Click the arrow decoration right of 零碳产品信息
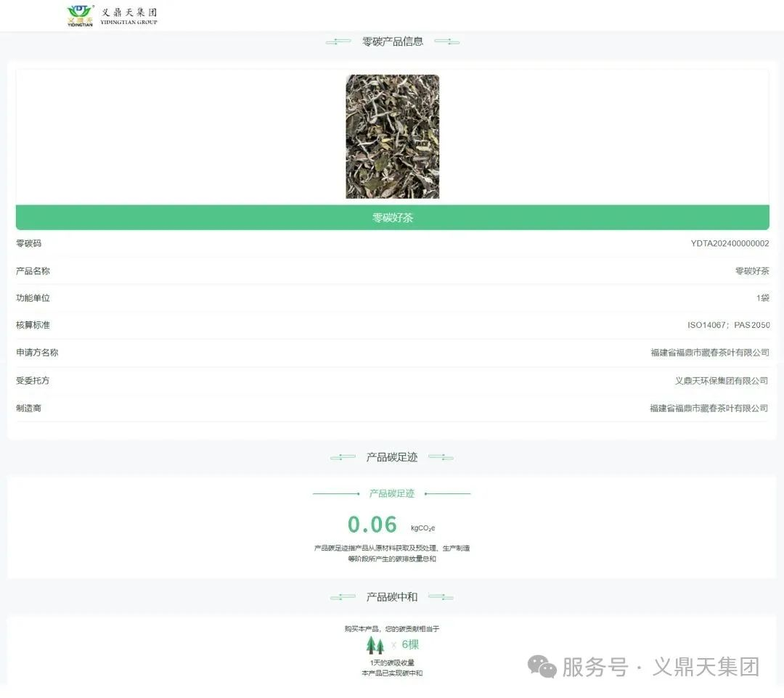Image resolution: width=784 pixels, height=698 pixels. pos(447,41)
